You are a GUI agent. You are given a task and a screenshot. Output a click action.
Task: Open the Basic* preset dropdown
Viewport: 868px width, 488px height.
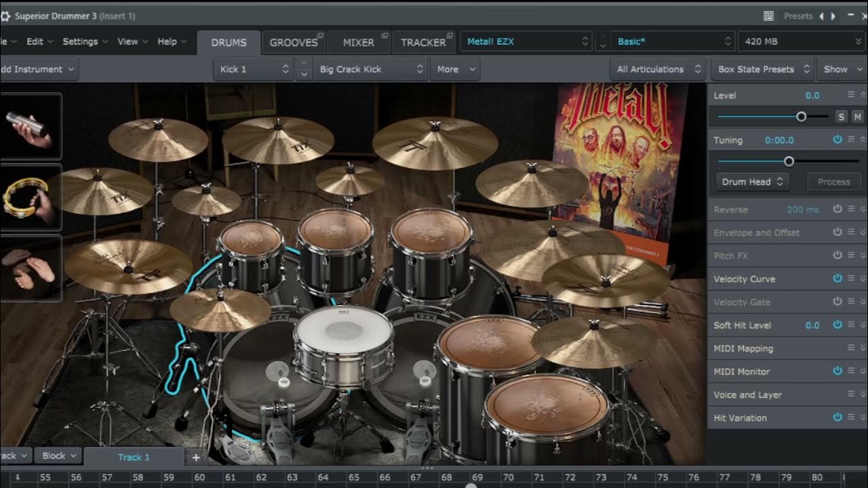(x=673, y=41)
